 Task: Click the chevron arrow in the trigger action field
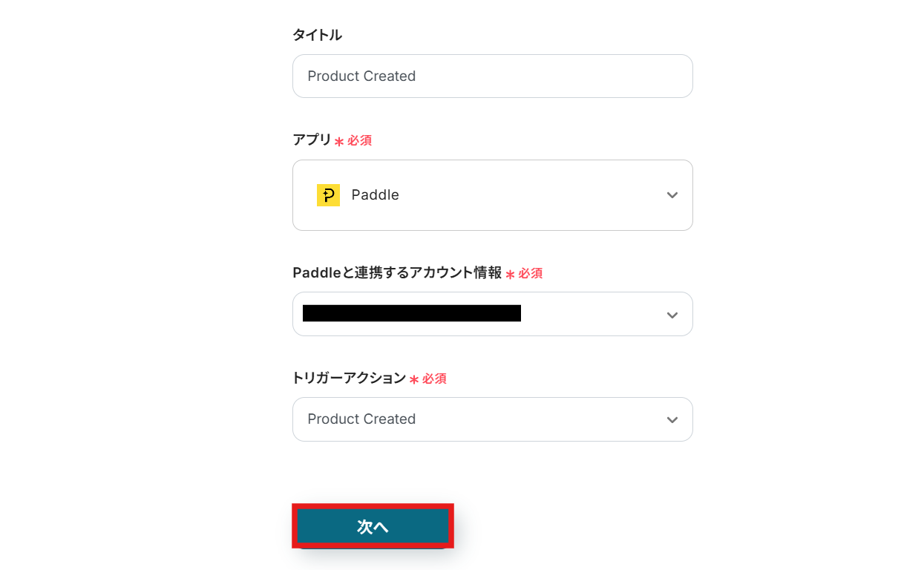[x=672, y=420]
